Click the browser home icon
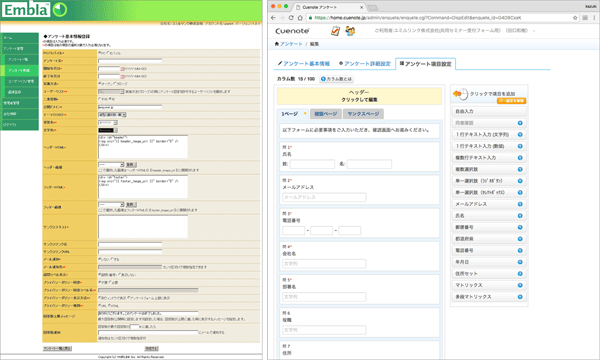The image size is (600, 360). tap(300, 18)
